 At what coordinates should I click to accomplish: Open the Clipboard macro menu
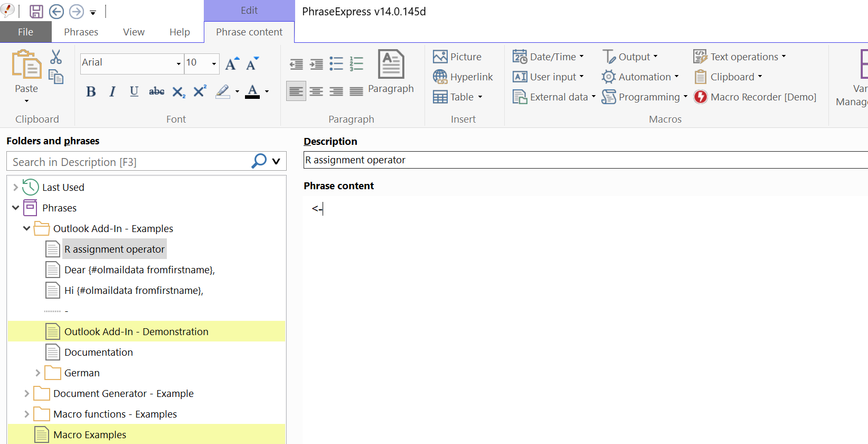[728, 77]
